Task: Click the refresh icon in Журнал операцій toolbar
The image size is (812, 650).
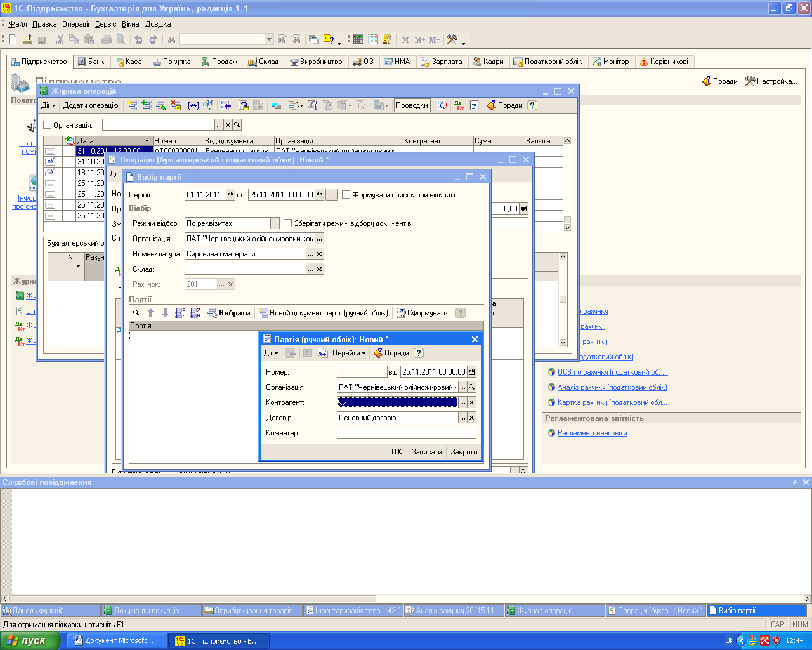Action: tap(443, 105)
